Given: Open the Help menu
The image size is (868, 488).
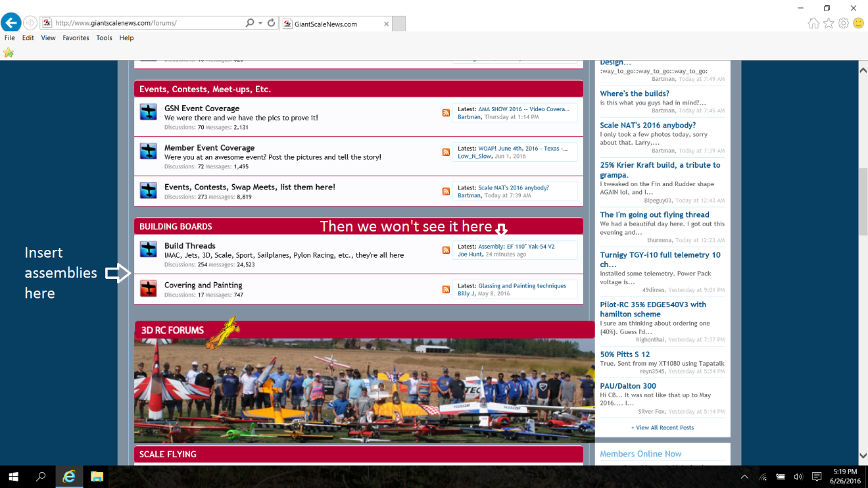Looking at the screenshot, I should (x=126, y=38).
